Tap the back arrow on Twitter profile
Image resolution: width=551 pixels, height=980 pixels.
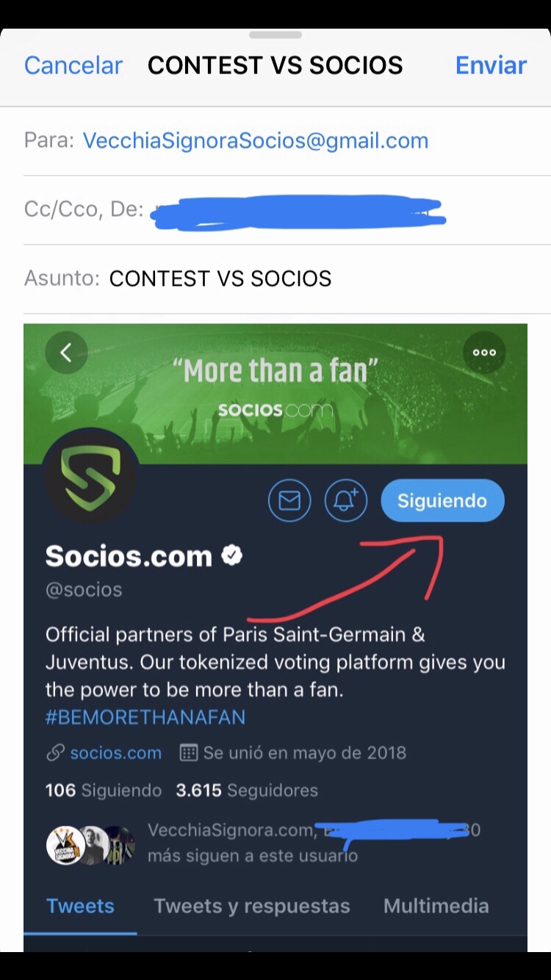click(66, 353)
